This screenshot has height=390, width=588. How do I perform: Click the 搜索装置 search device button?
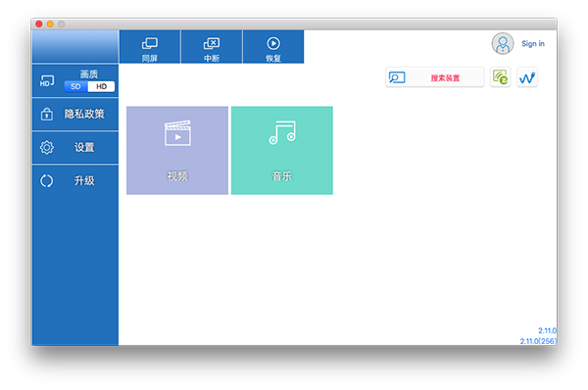pos(435,77)
